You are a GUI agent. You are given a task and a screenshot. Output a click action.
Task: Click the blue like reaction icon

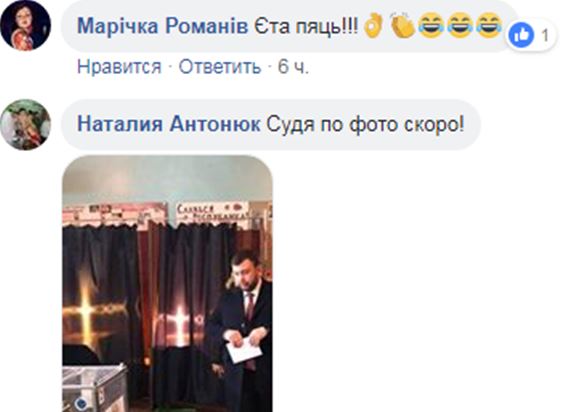click(x=521, y=35)
